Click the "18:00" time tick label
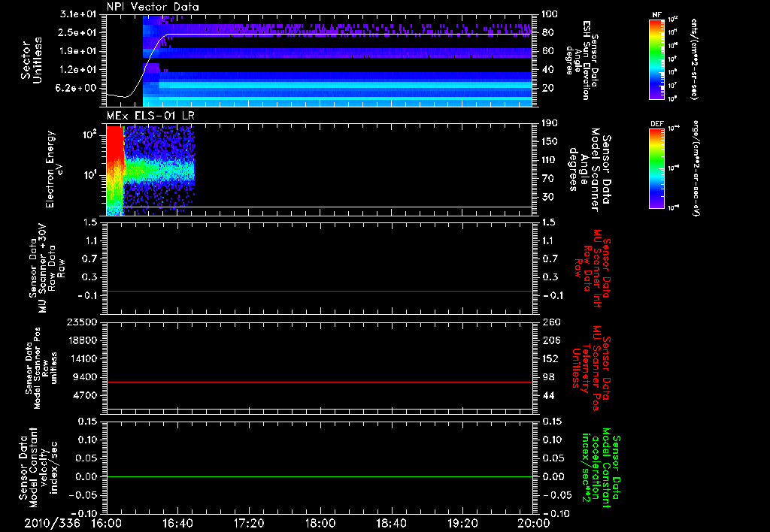This screenshot has width=770, height=532. (320, 523)
